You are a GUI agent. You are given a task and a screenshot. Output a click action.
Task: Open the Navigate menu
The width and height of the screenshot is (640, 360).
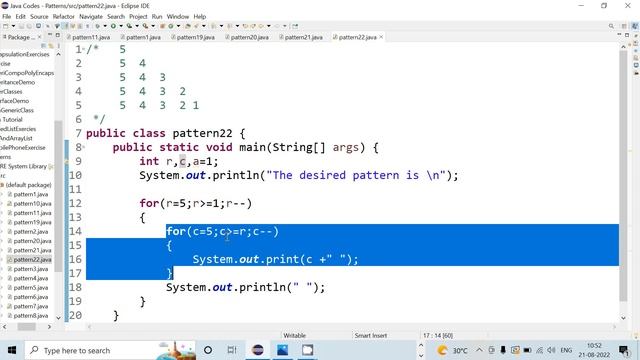tap(91, 16)
